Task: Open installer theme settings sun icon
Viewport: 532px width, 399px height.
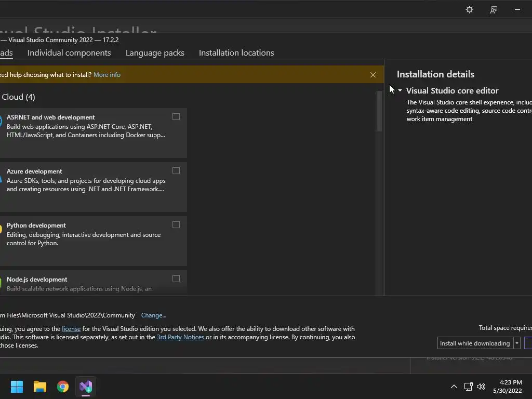Action: pos(469,9)
